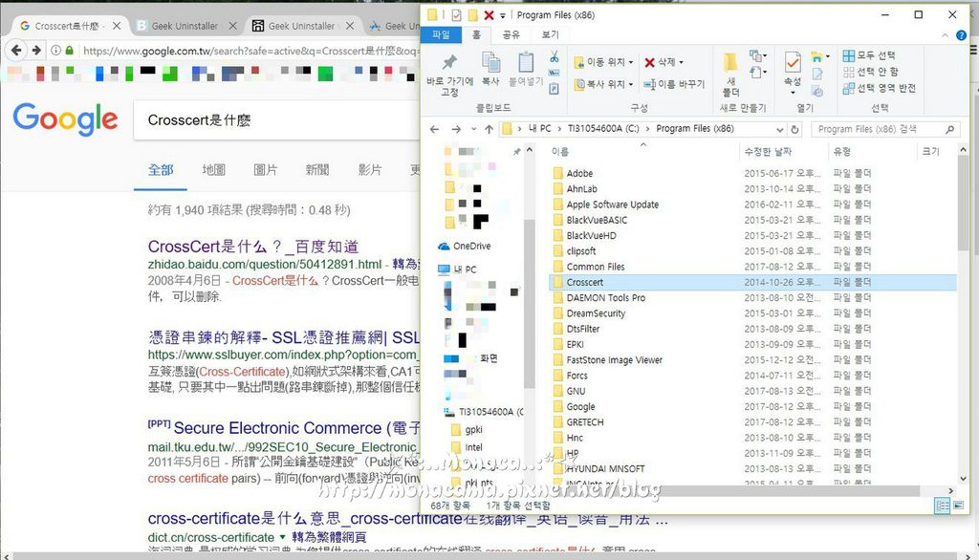Image resolution: width=979 pixels, height=560 pixels.
Task: Switch to large icons view in status bar
Action: point(958,506)
